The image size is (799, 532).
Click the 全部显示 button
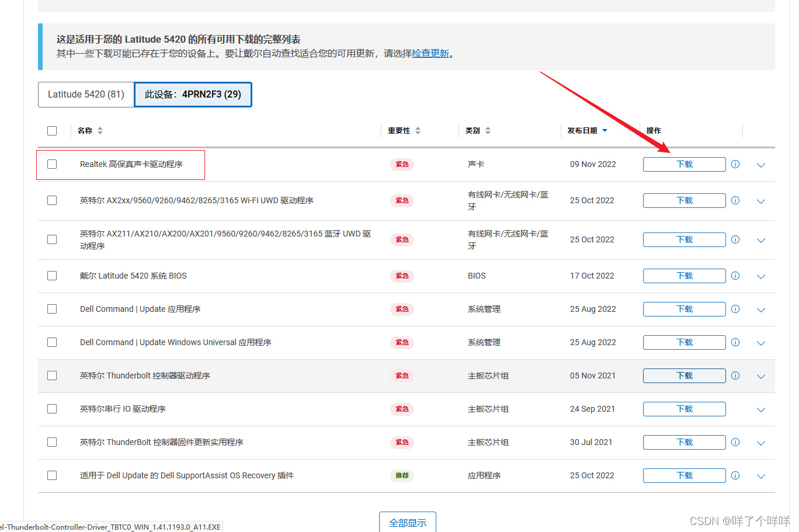[x=408, y=522]
